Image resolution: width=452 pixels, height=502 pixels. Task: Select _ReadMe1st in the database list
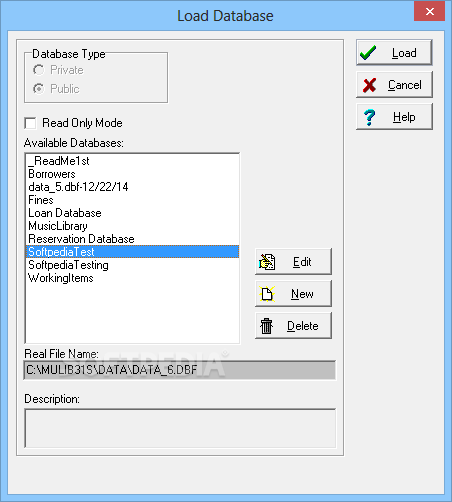point(132,161)
